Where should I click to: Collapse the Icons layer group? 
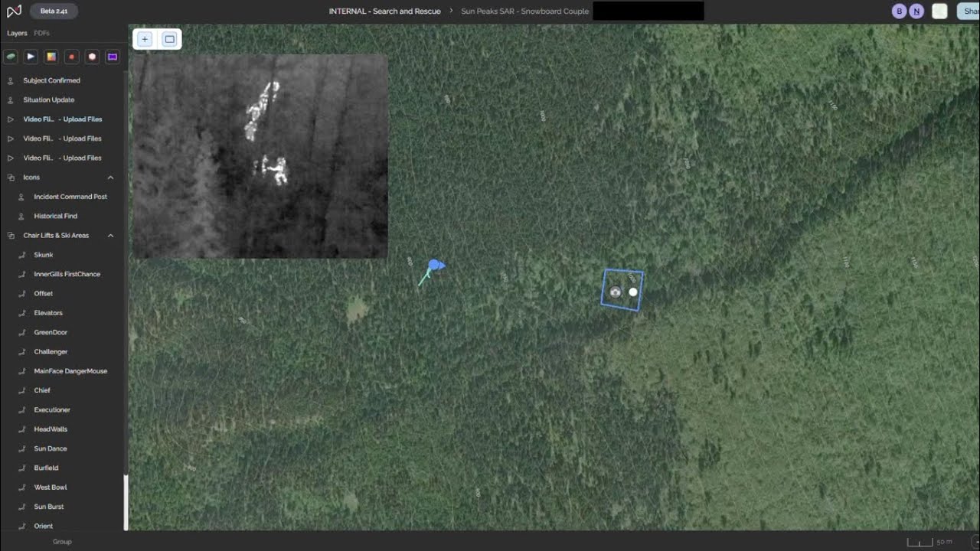point(110,178)
